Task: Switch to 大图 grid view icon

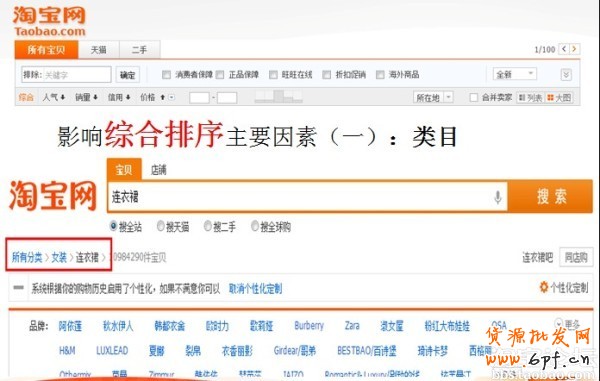Action: [551, 98]
